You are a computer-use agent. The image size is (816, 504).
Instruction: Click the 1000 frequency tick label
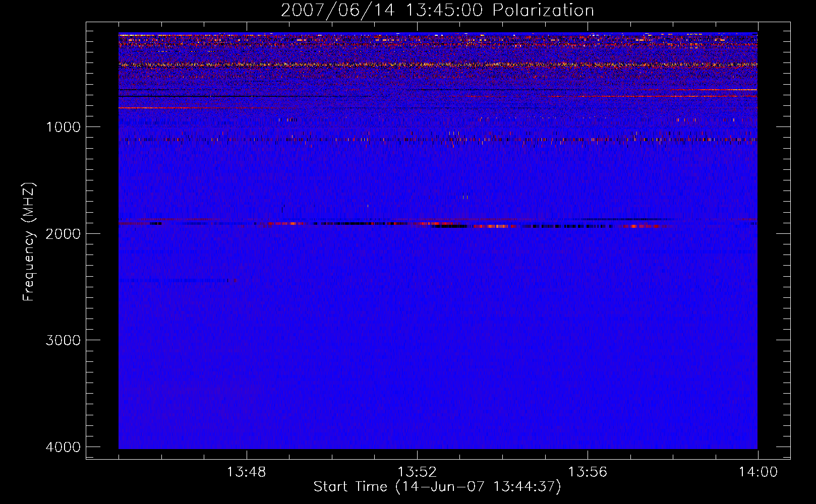coord(63,127)
